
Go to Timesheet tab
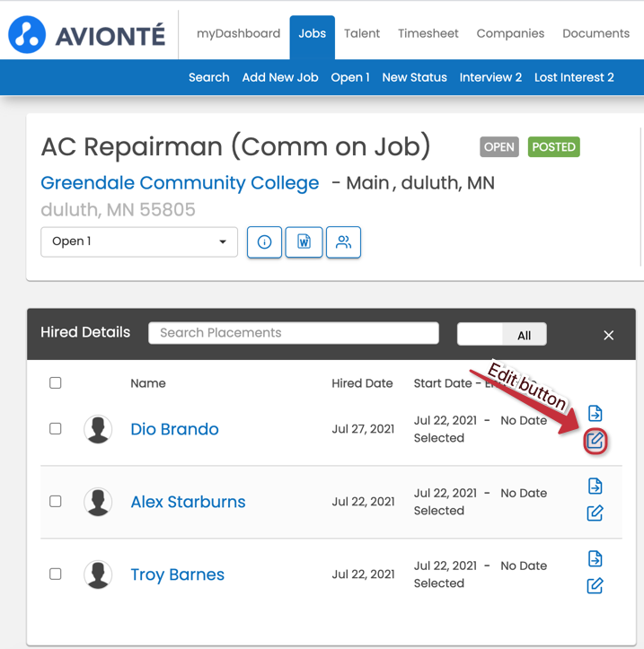[x=428, y=34]
